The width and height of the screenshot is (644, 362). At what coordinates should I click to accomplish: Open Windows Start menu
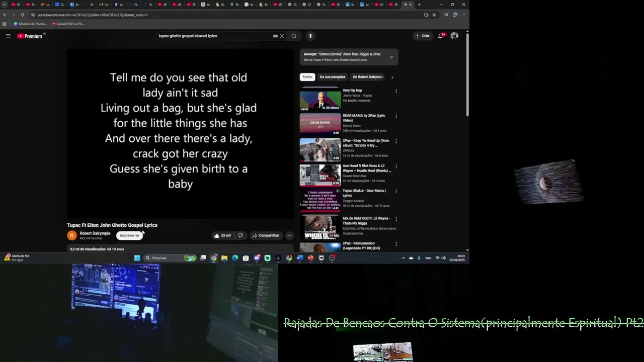[x=137, y=258]
